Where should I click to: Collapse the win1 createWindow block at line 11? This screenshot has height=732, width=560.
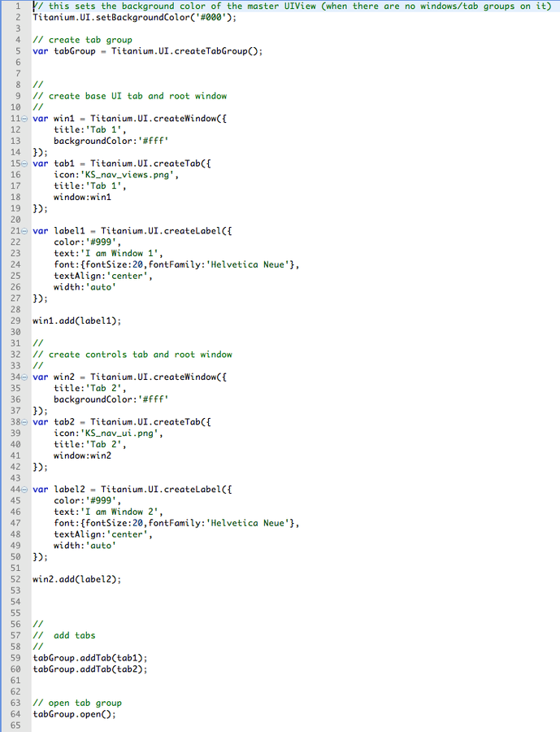(24, 119)
